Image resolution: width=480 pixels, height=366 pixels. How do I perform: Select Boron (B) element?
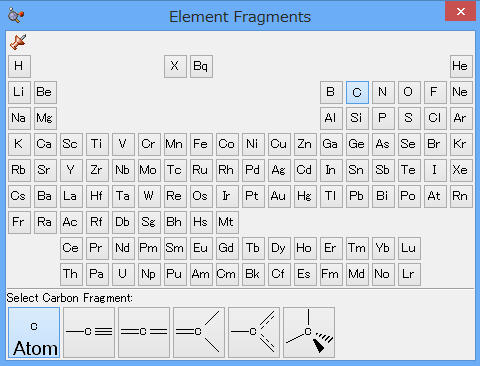click(x=331, y=92)
